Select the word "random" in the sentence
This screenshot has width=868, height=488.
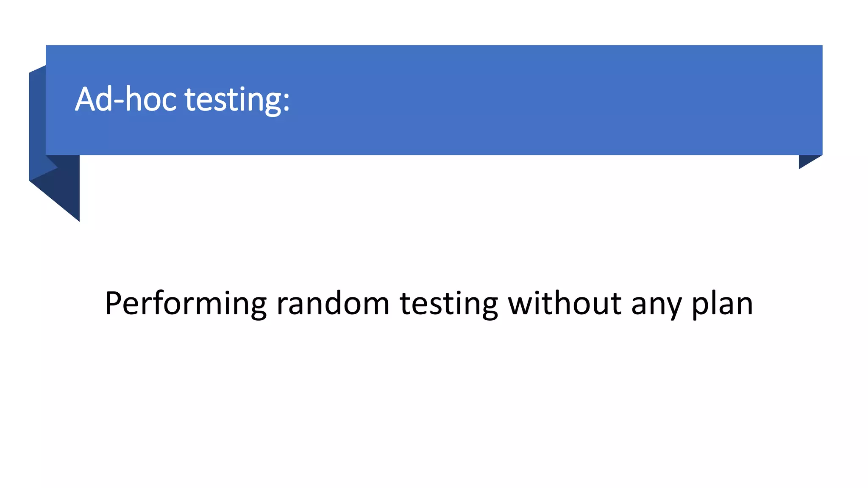click(333, 304)
